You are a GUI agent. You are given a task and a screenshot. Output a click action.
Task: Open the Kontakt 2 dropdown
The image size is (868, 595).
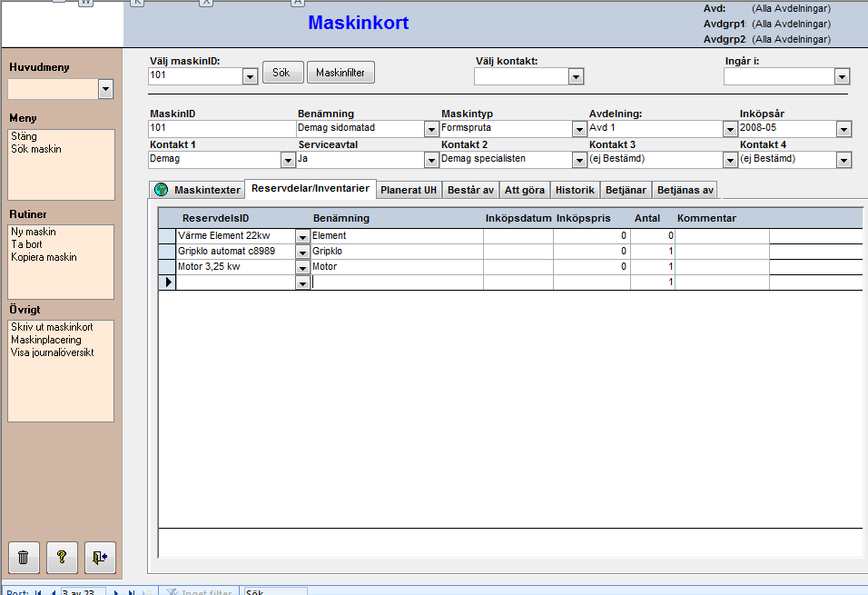[x=579, y=160]
